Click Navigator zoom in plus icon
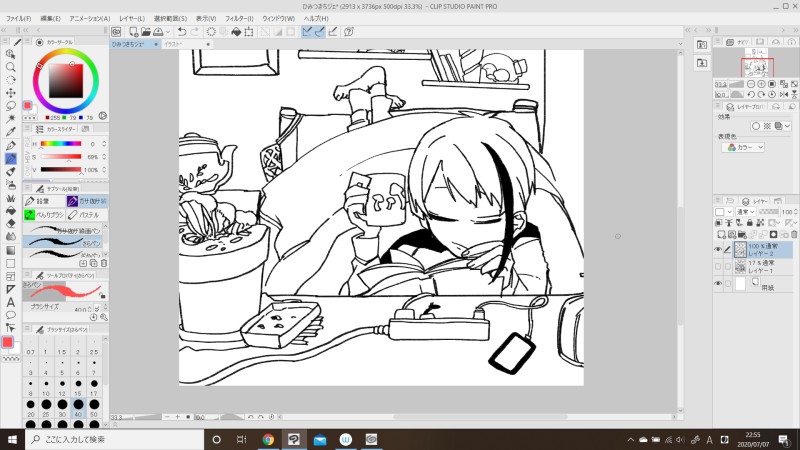This screenshot has width=800, height=450. coord(761,84)
